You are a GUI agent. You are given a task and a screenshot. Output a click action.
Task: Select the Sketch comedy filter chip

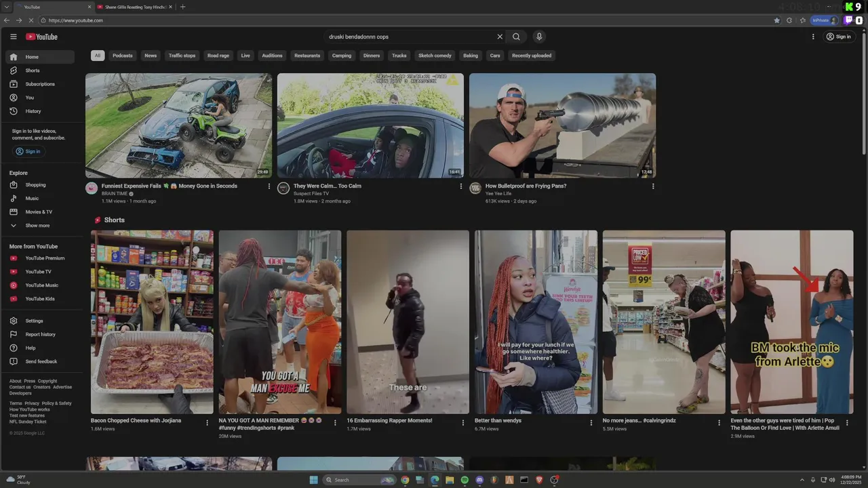(x=435, y=56)
